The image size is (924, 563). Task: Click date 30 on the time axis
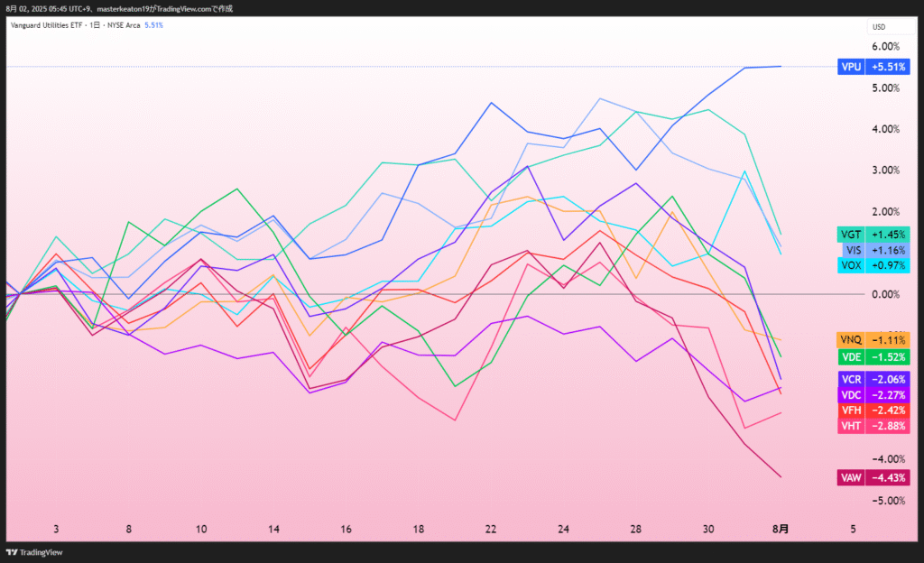708,529
